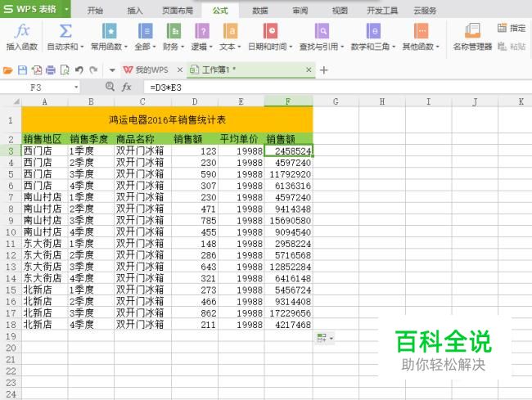Image resolution: width=532 pixels, height=400 pixels.
Task: Switch to the 审阅 ribbon tab
Action: 300,11
